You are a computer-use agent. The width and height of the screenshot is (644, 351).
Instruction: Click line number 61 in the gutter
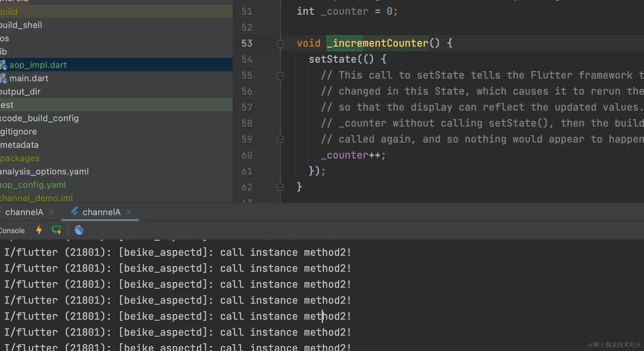(247, 171)
